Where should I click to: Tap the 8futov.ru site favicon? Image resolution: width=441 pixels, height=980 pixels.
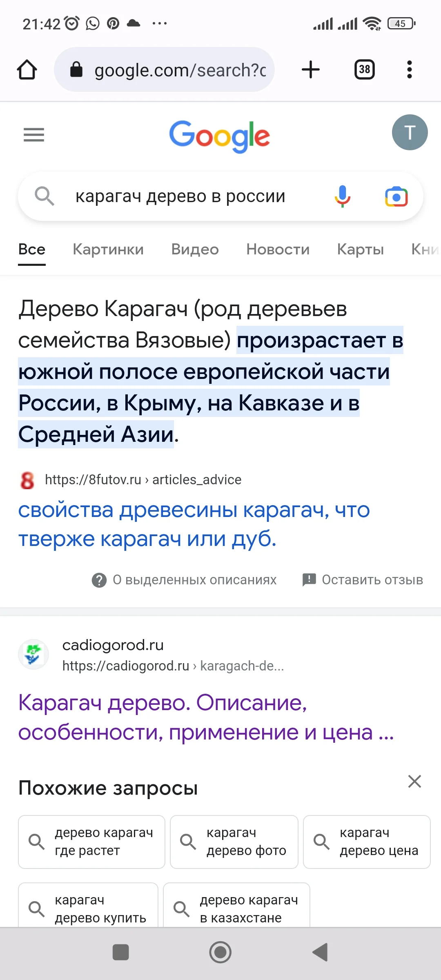(26, 480)
